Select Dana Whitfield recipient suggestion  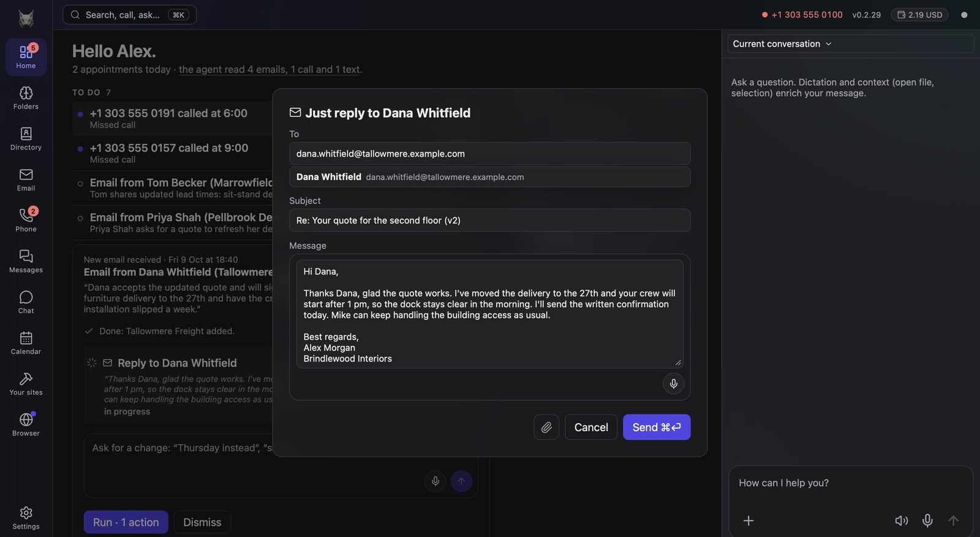(x=489, y=177)
